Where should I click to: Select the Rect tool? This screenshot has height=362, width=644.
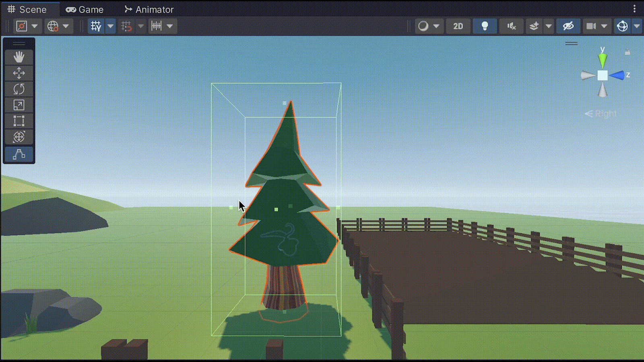[x=19, y=121]
